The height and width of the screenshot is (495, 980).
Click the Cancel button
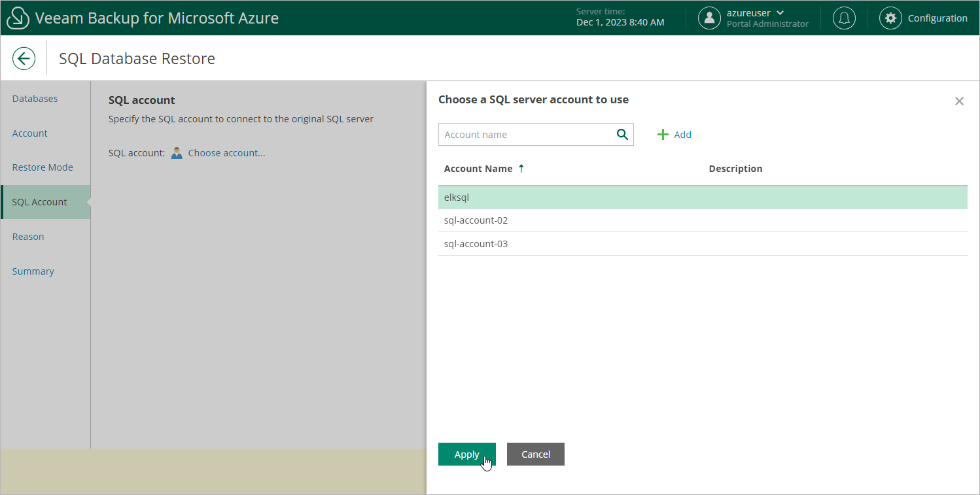(x=536, y=454)
